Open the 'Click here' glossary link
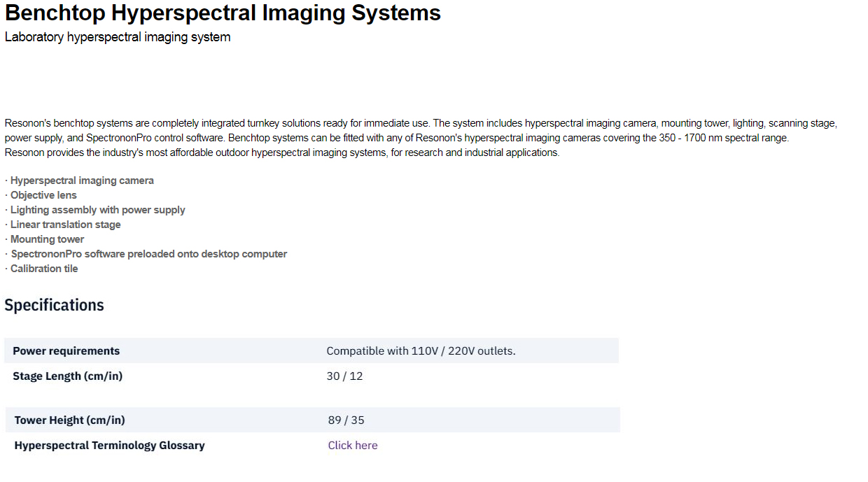 353,446
